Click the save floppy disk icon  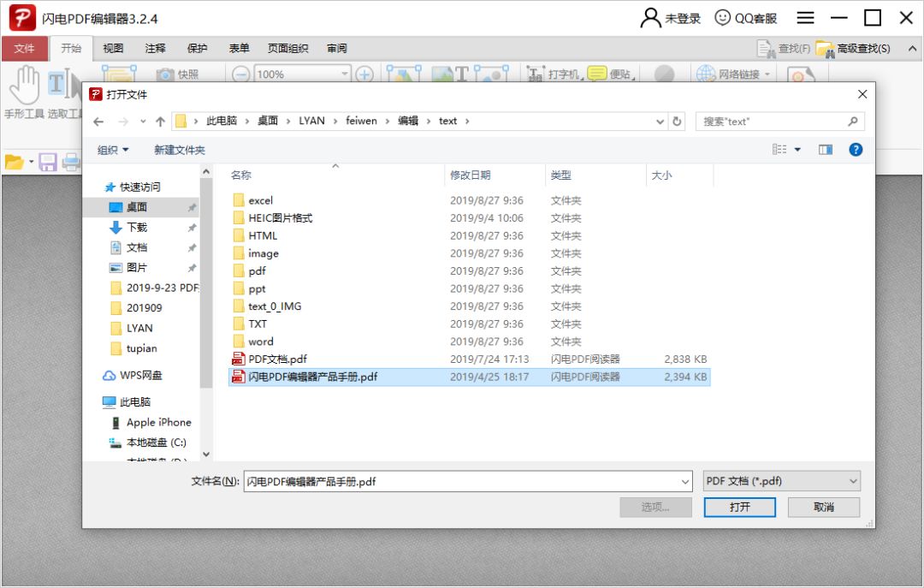tap(48, 162)
